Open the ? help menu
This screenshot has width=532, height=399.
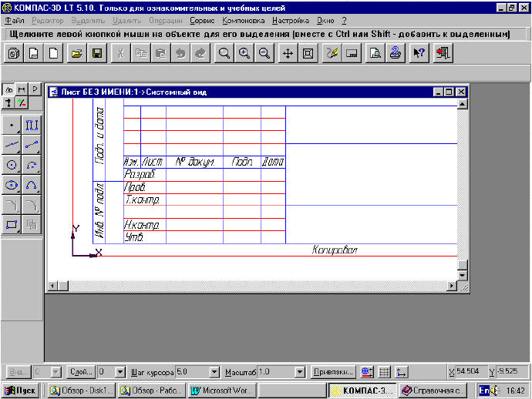click(344, 21)
